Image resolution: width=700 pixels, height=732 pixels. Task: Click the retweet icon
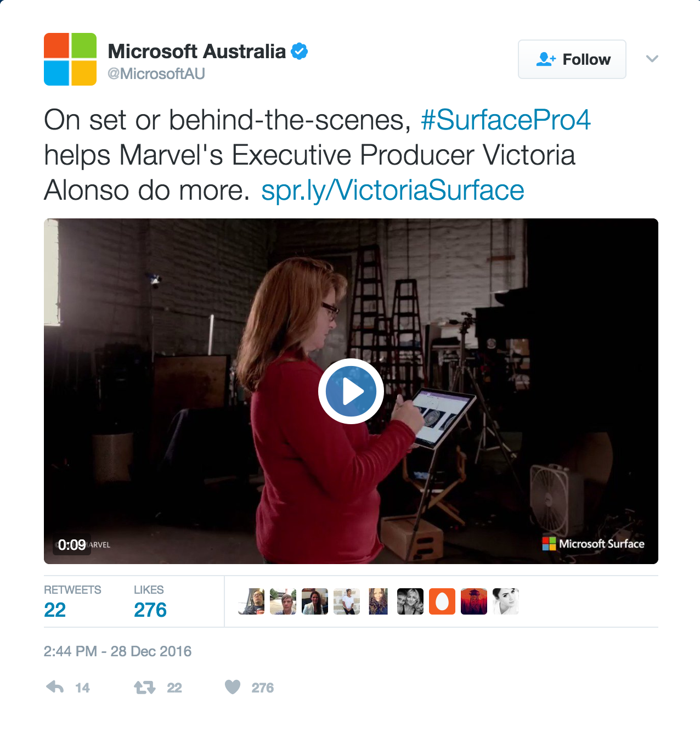coord(145,687)
